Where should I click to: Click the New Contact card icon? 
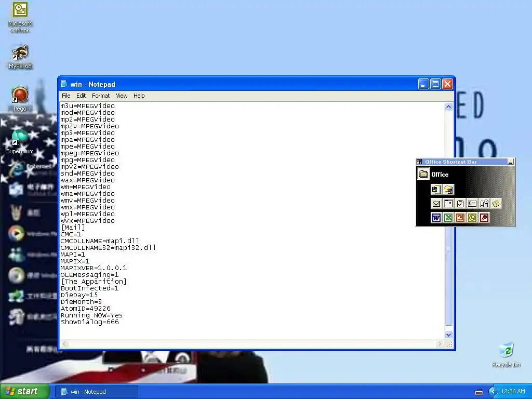tap(472, 204)
